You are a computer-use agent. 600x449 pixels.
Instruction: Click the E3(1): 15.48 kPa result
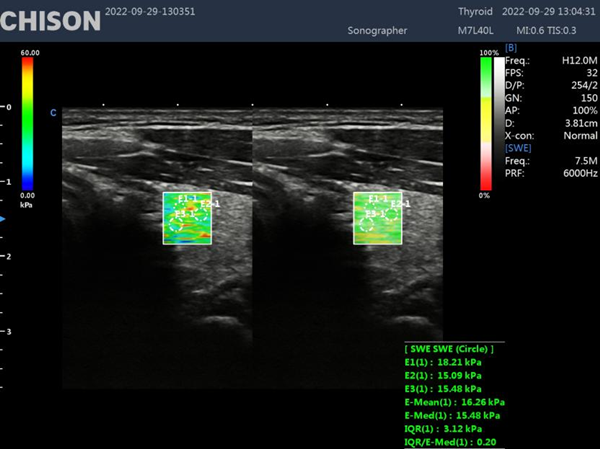pos(443,389)
